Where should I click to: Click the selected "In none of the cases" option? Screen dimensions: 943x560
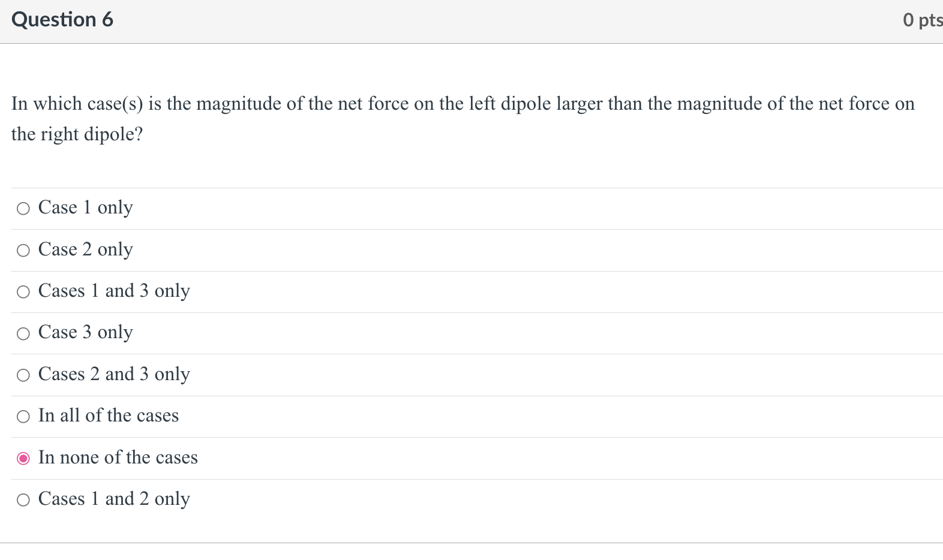point(23,458)
